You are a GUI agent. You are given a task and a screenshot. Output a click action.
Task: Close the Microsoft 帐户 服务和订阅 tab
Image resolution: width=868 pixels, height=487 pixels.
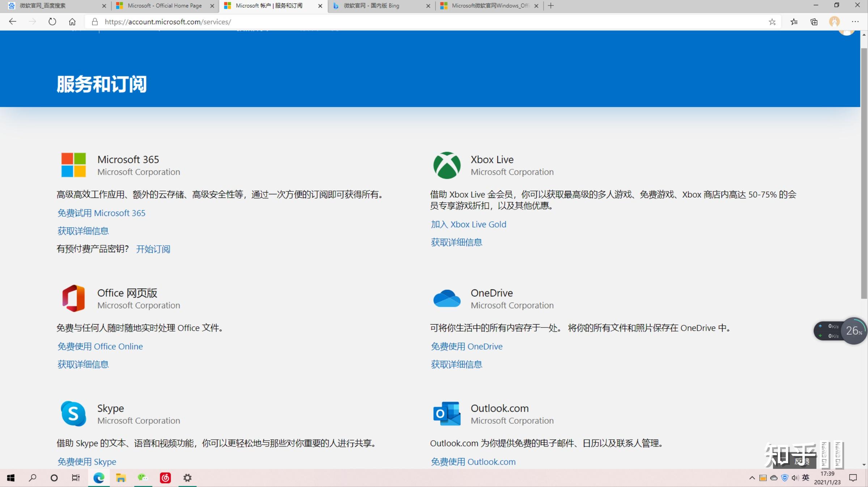click(320, 6)
